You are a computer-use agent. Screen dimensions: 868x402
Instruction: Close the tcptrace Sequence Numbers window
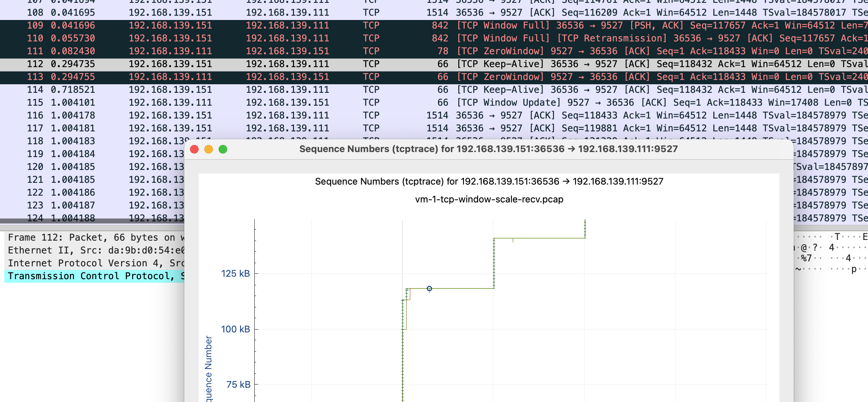click(x=194, y=149)
